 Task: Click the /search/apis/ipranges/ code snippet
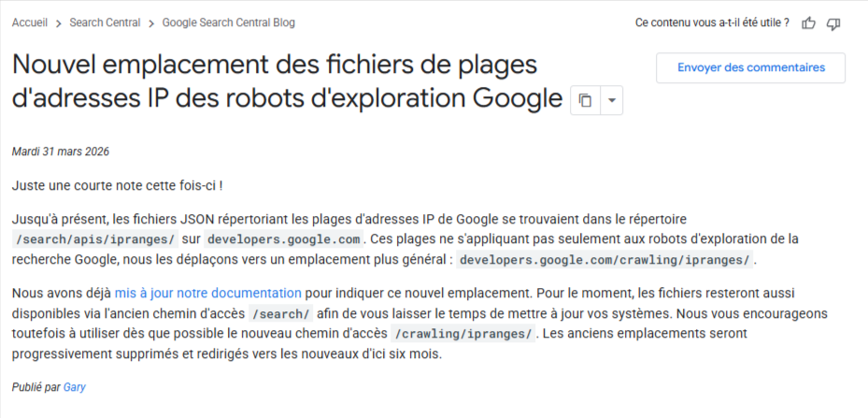point(95,238)
